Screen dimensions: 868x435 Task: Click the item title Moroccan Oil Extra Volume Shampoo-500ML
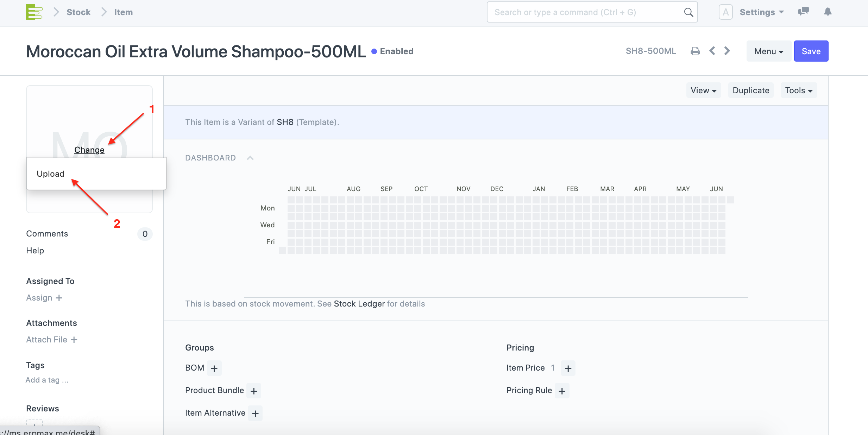tap(196, 51)
